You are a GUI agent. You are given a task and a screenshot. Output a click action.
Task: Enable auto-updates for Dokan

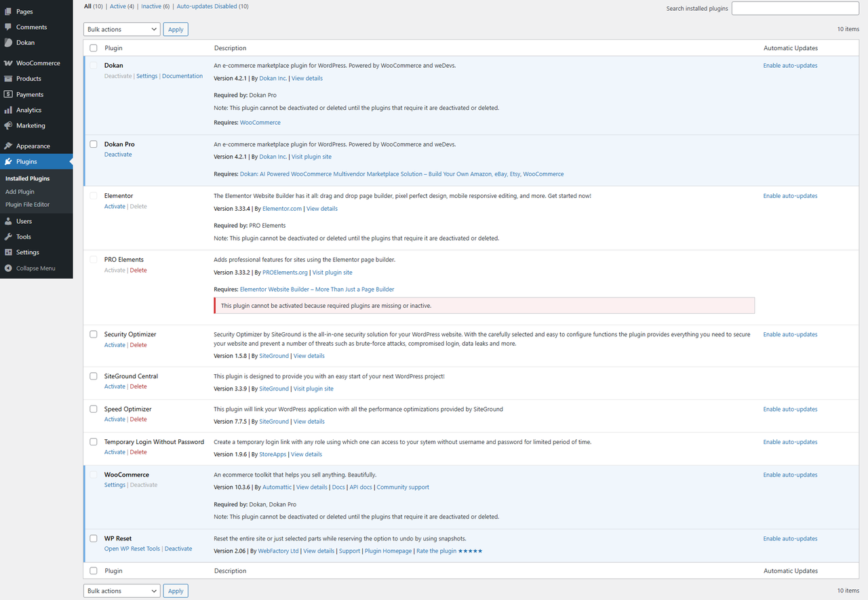tap(790, 66)
